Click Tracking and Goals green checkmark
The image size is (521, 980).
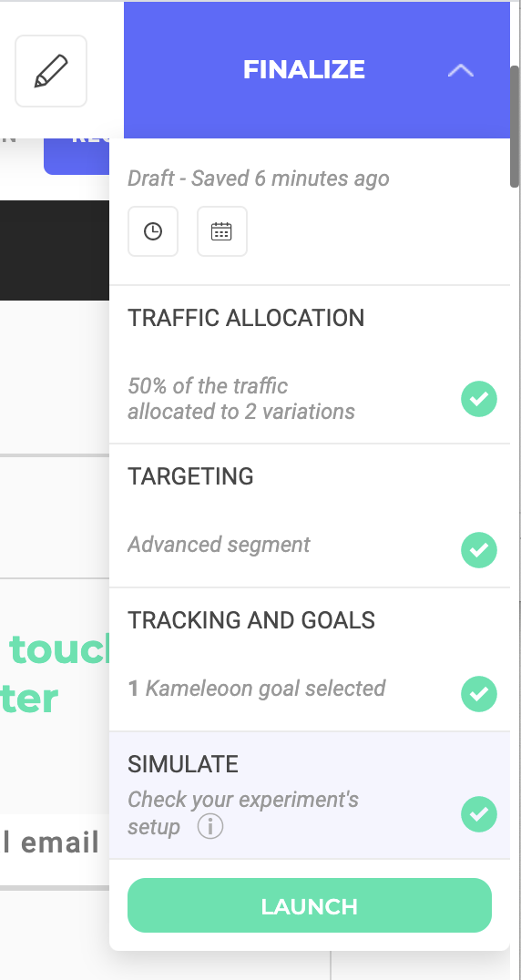pos(479,694)
